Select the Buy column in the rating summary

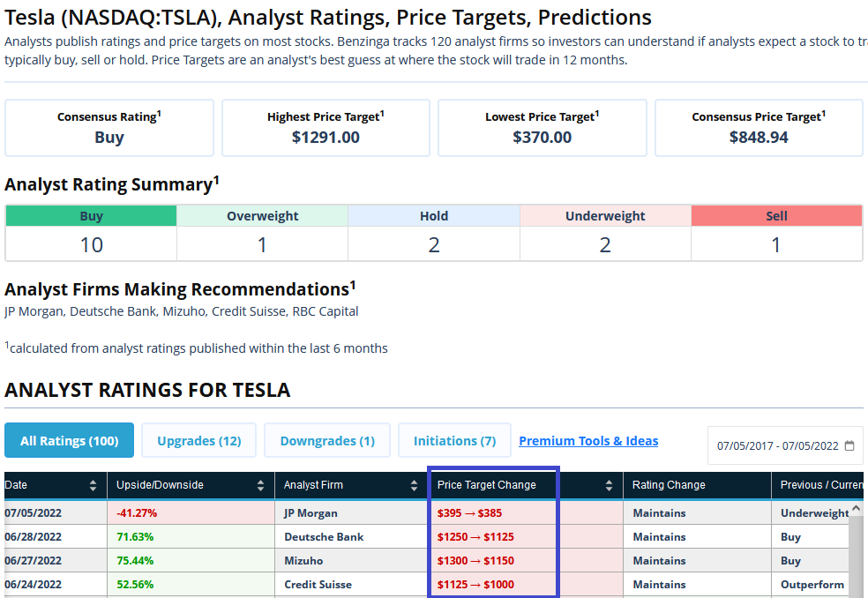(x=90, y=215)
